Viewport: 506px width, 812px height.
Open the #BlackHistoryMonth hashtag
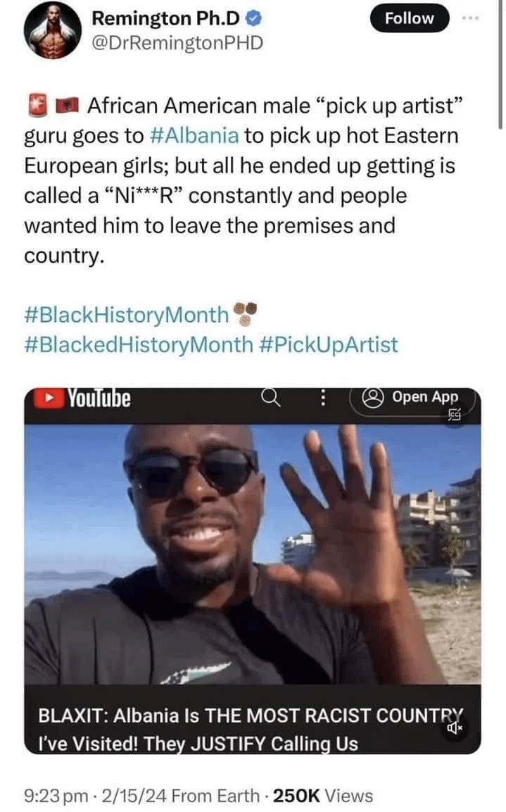point(126,315)
